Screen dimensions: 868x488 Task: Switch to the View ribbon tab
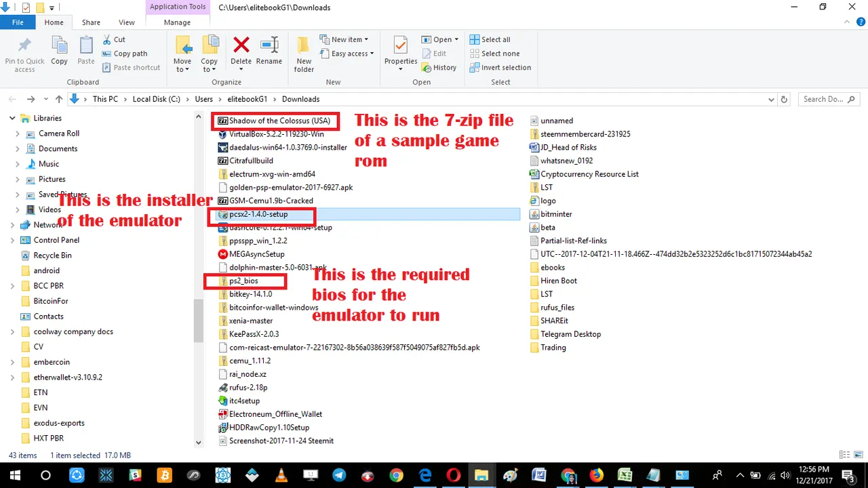tap(126, 22)
